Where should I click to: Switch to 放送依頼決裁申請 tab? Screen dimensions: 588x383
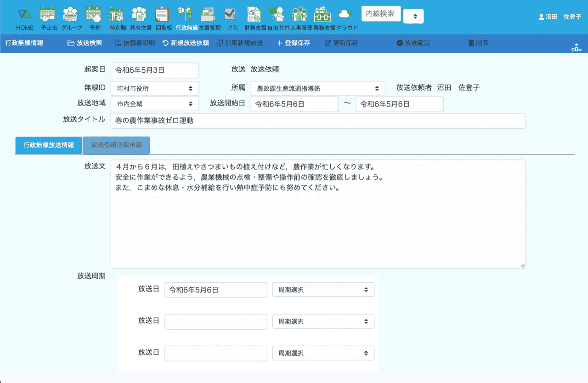(x=116, y=145)
